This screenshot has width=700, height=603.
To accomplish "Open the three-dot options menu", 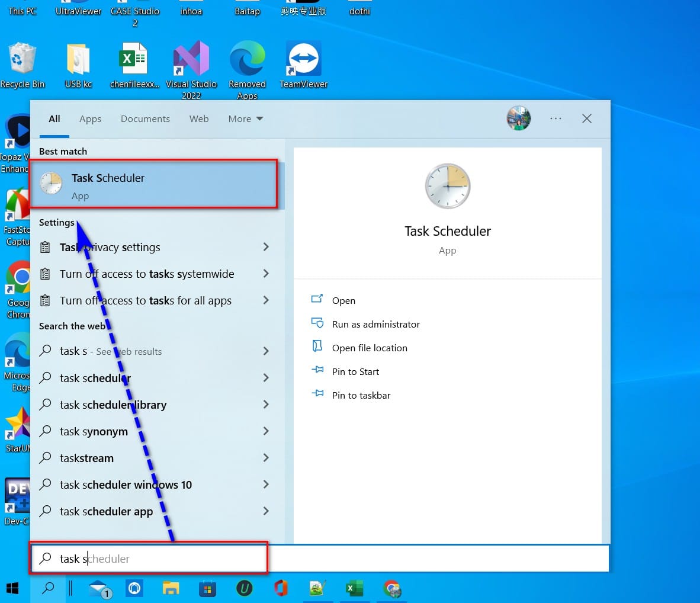I will point(555,118).
